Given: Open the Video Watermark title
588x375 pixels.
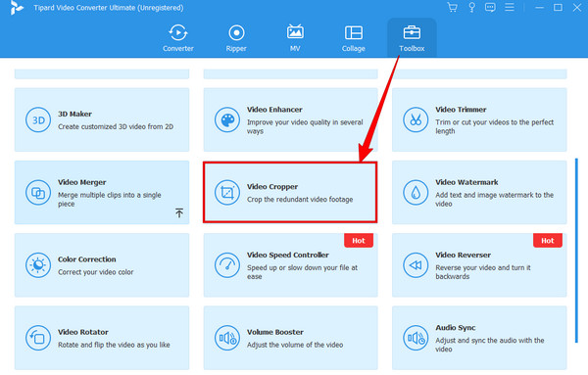Looking at the screenshot, I should tap(466, 182).
